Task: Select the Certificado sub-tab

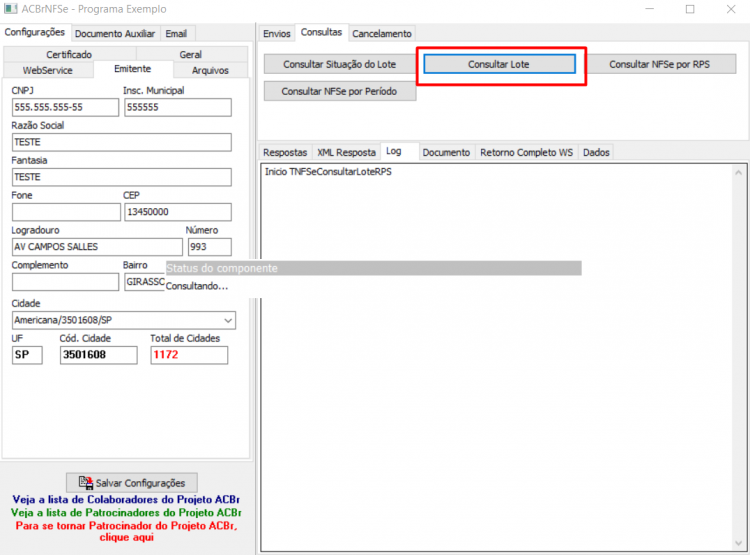Action: click(x=69, y=54)
